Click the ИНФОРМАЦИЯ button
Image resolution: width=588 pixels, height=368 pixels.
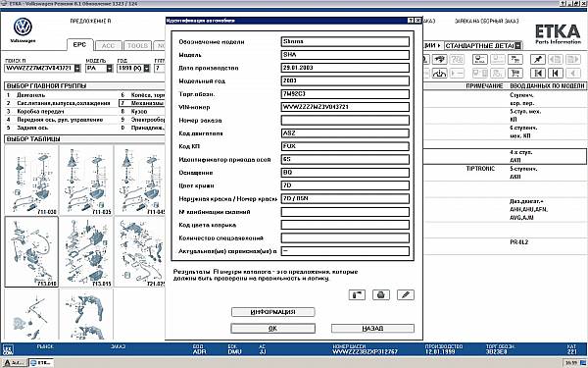pyautogui.click(x=273, y=312)
